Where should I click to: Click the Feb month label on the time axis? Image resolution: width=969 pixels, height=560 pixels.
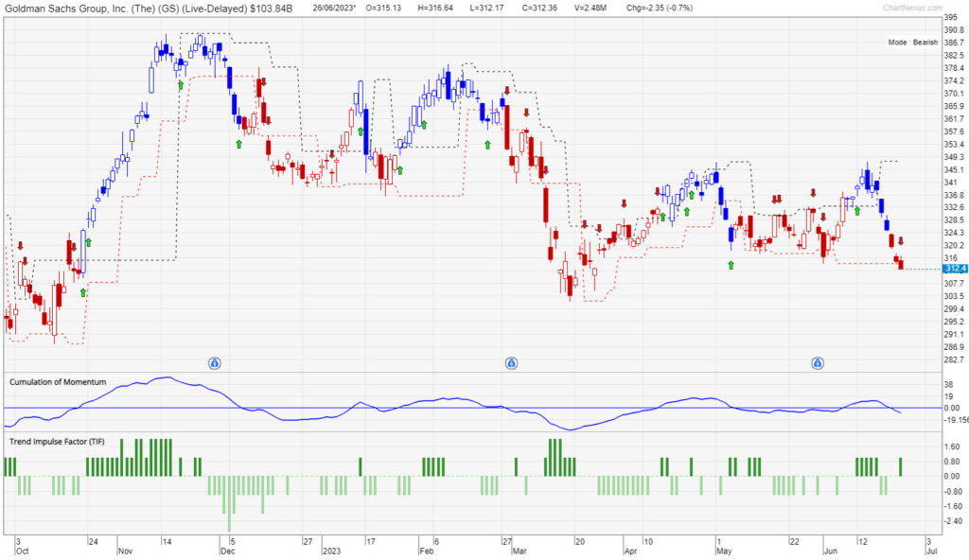[426, 551]
